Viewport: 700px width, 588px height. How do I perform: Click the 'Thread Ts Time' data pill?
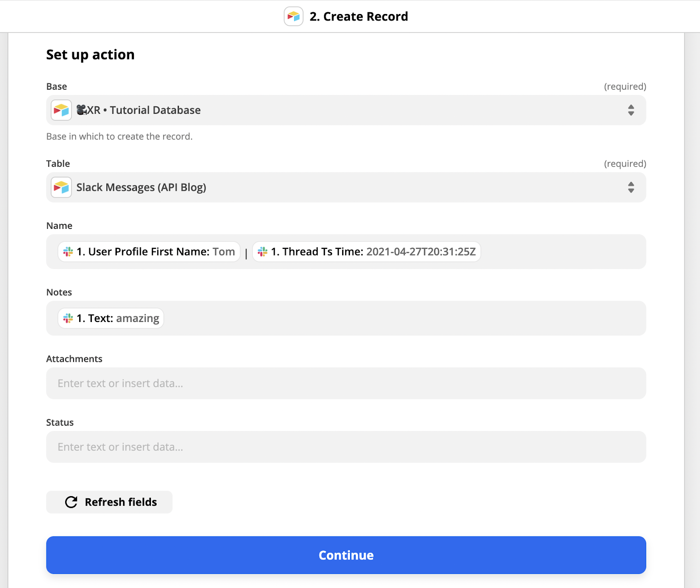pyautogui.click(x=367, y=252)
